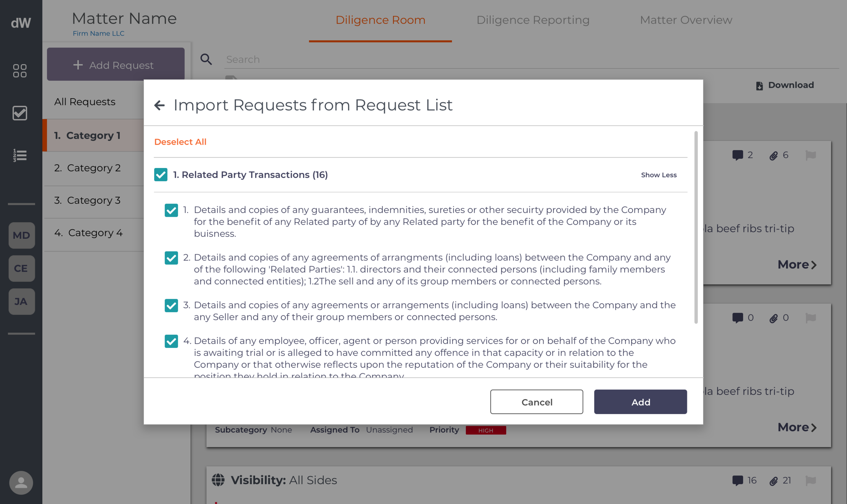Click the search magnifier icon
The width and height of the screenshot is (847, 504).
pos(206,59)
